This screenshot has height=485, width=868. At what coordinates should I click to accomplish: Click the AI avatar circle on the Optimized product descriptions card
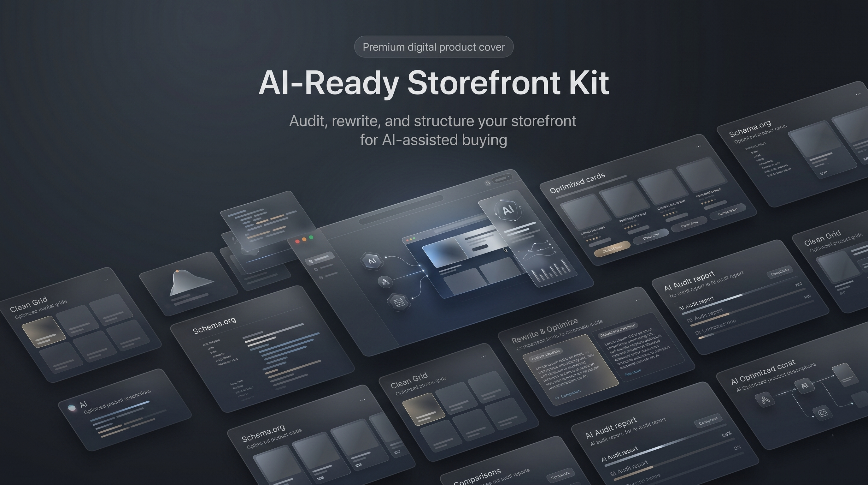[73, 407]
